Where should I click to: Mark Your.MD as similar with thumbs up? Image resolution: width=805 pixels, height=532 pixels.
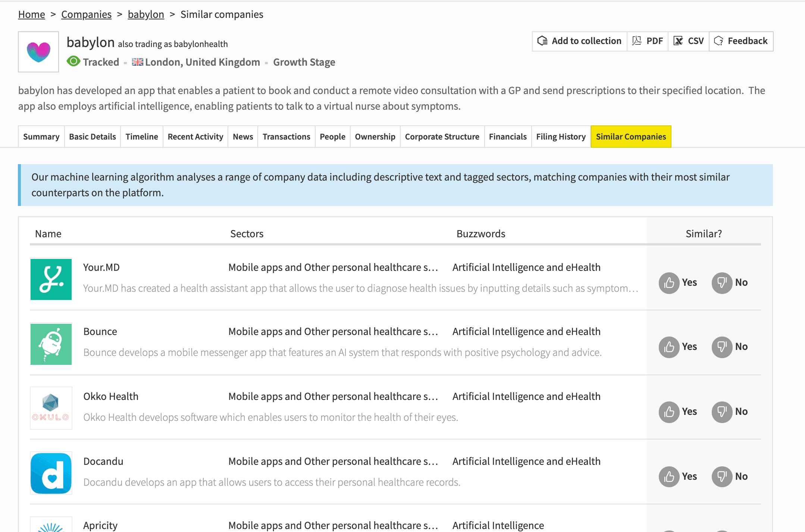click(669, 283)
